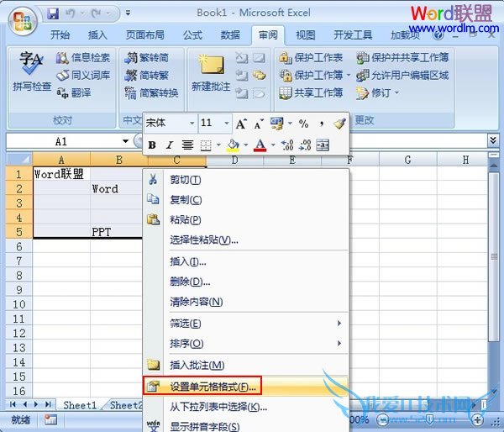The height and width of the screenshot is (432, 504).
Task: Convert with 简转繁
Action: pyautogui.click(x=146, y=76)
